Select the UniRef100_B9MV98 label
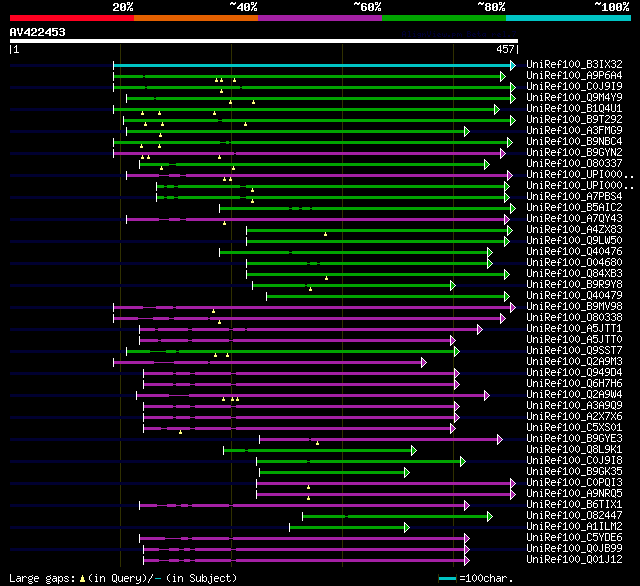Screen dimensions: 640x586 (x=574, y=306)
